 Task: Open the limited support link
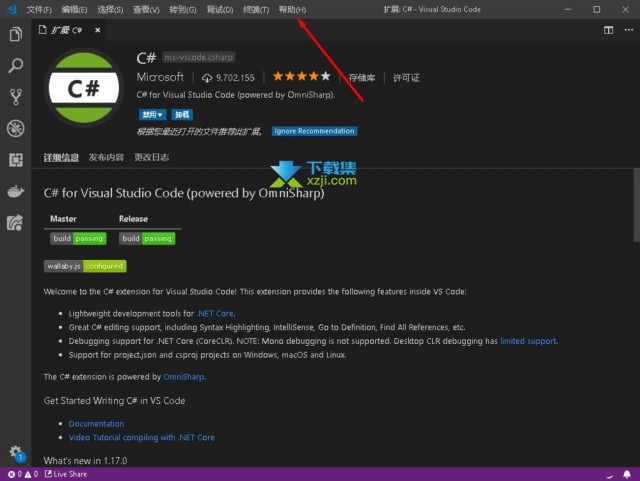click(x=529, y=341)
